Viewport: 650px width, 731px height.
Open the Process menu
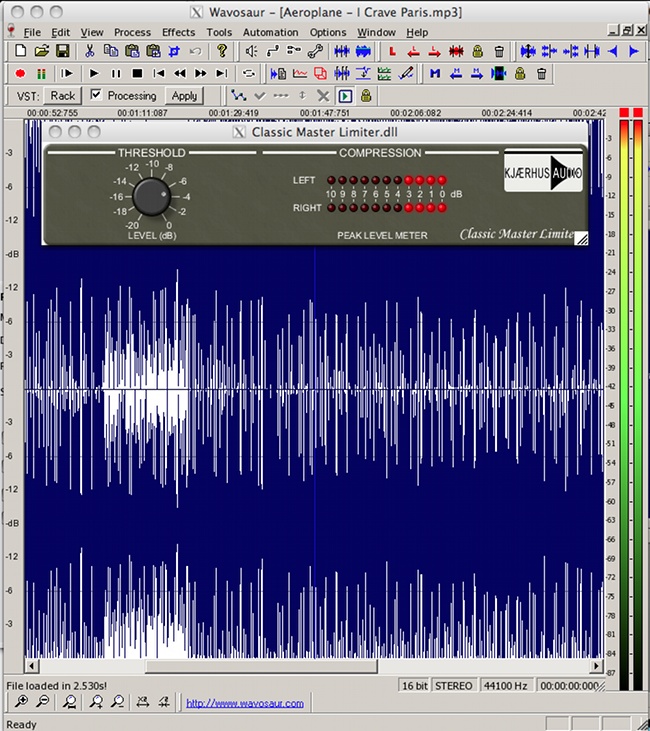132,32
